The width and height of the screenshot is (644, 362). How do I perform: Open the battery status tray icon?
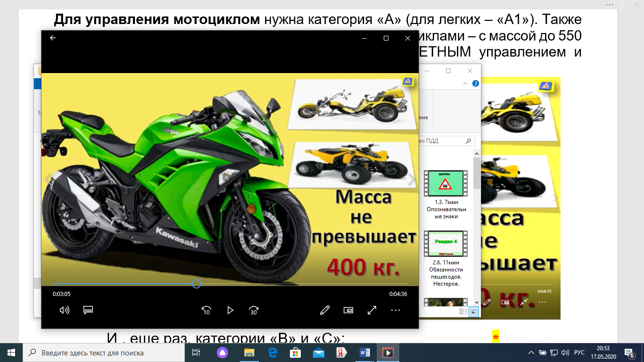(x=543, y=353)
